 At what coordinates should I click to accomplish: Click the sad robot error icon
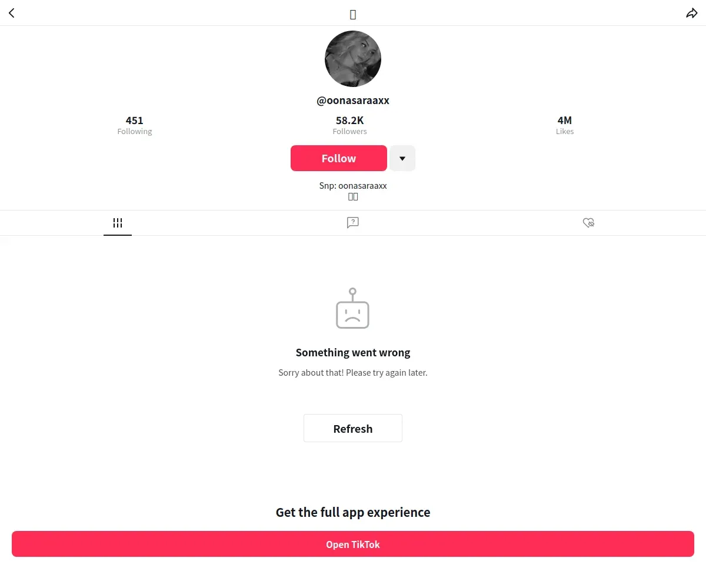tap(352, 308)
